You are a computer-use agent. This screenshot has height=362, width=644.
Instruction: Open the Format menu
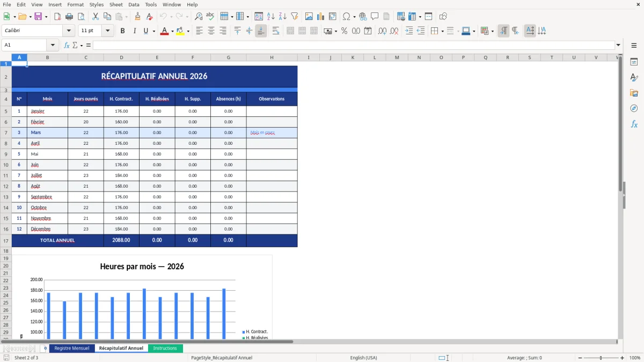76,4
